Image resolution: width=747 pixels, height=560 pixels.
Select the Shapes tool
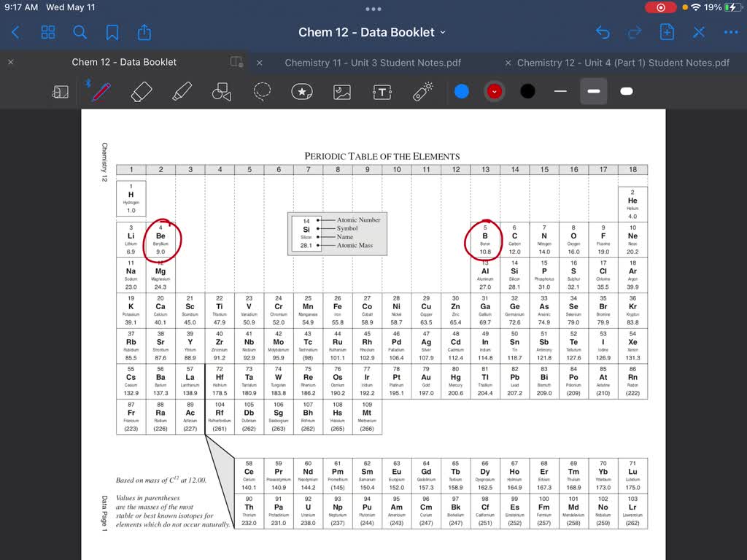(x=222, y=91)
